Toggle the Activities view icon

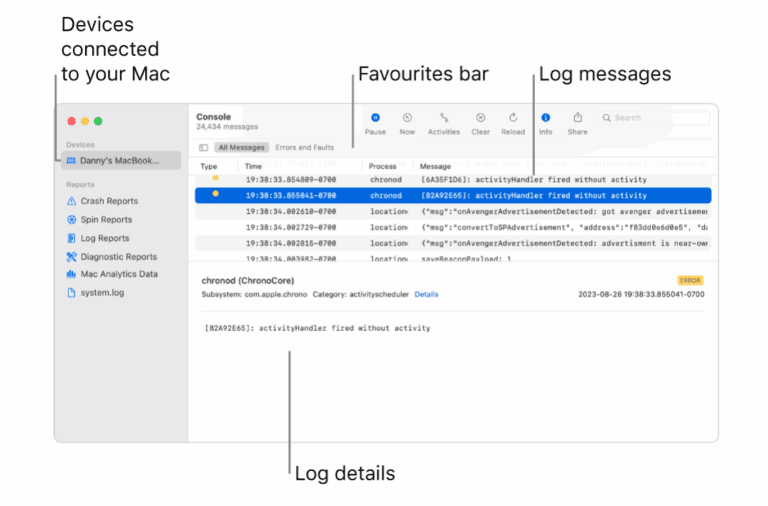(x=443, y=118)
